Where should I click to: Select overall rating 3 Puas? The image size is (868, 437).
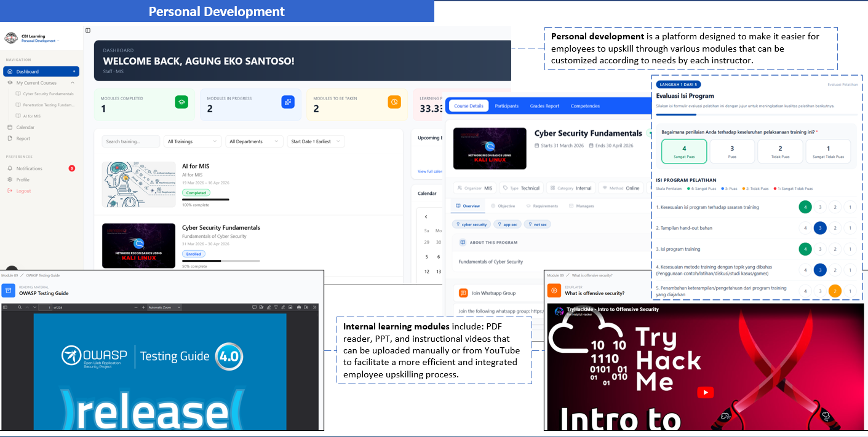point(732,152)
